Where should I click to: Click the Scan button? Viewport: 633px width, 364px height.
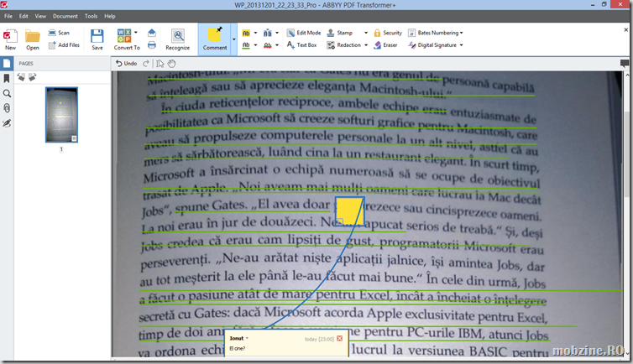(59, 33)
